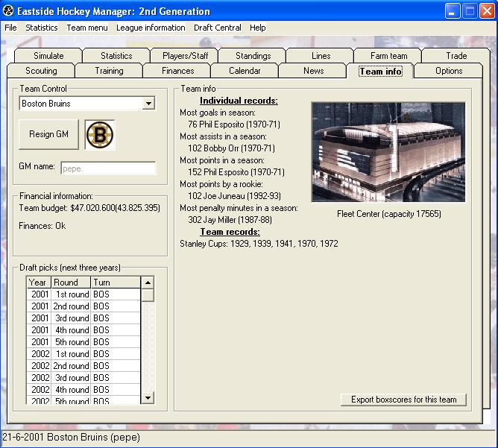Go to the News tab
The image size is (498, 448).
(x=313, y=71)
